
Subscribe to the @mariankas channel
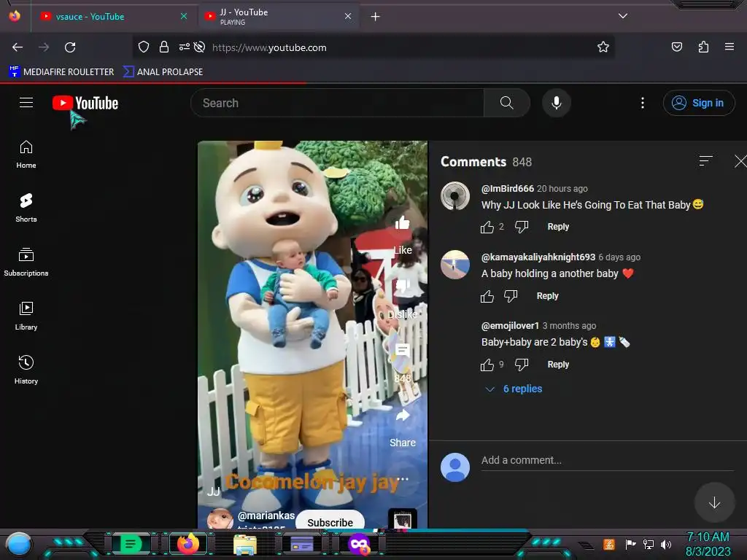[330, 522]
